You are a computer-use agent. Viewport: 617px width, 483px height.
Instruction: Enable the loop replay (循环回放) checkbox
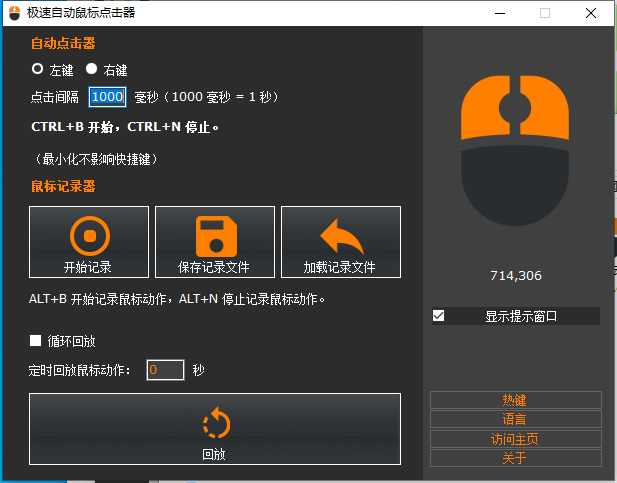pos(36,342)
